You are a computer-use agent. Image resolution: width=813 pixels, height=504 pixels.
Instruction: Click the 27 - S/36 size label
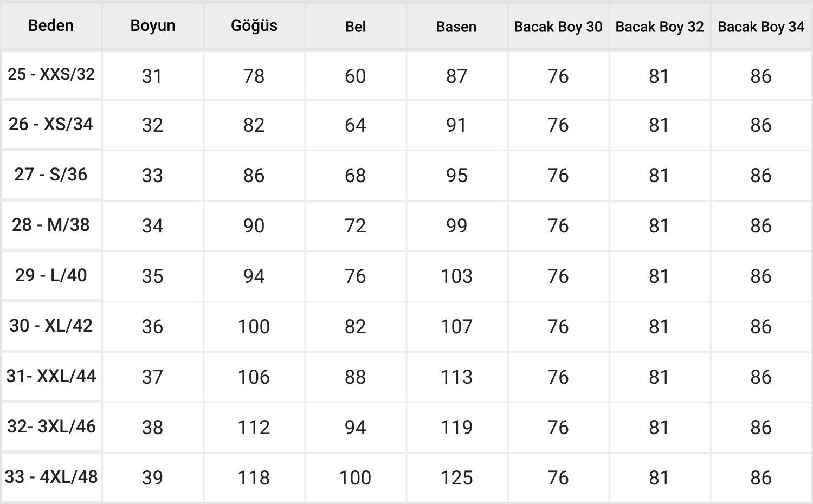point(51,175)
